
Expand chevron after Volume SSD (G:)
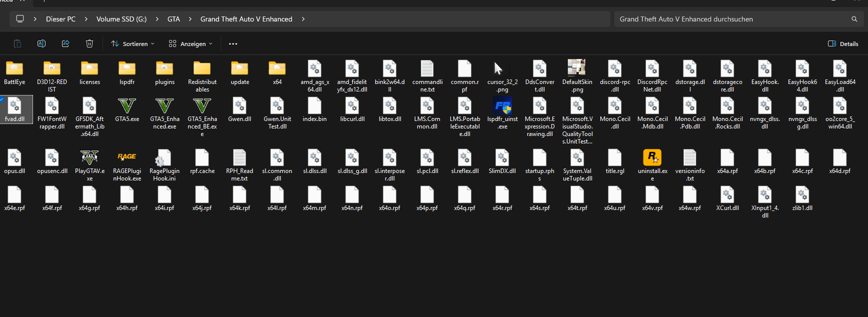pos(157,19)
